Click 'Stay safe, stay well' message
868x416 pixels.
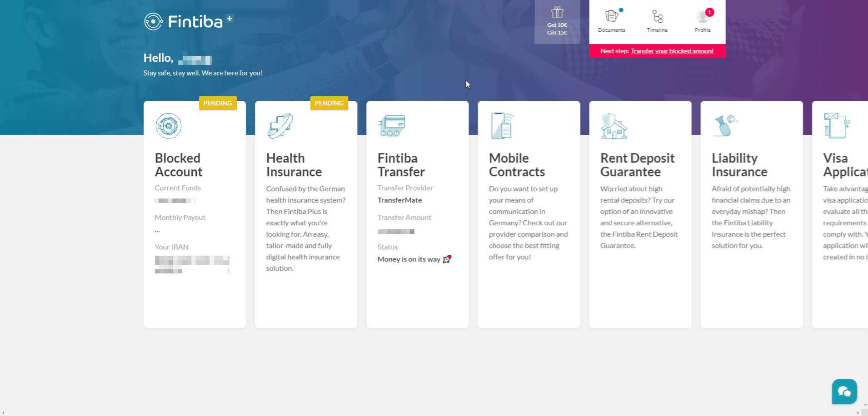[203, 73]
